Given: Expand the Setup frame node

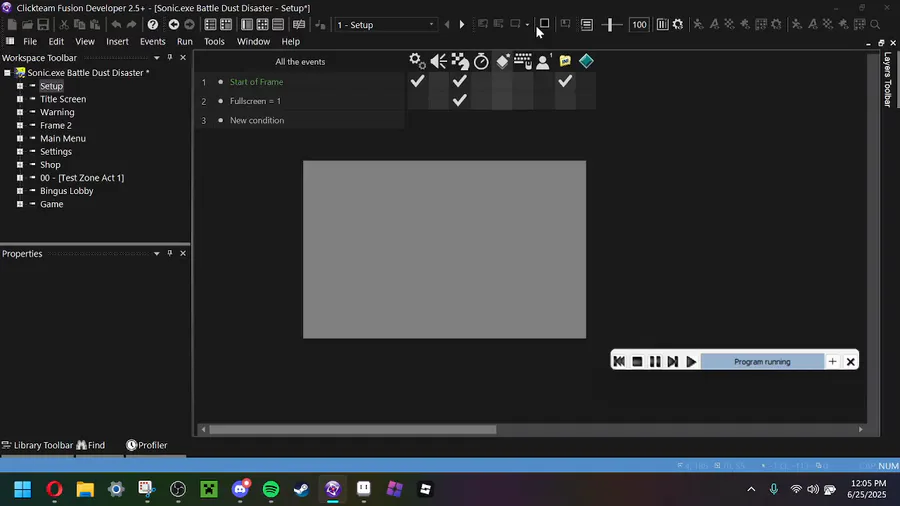Looking at the screenshot, I should [20, 86].
